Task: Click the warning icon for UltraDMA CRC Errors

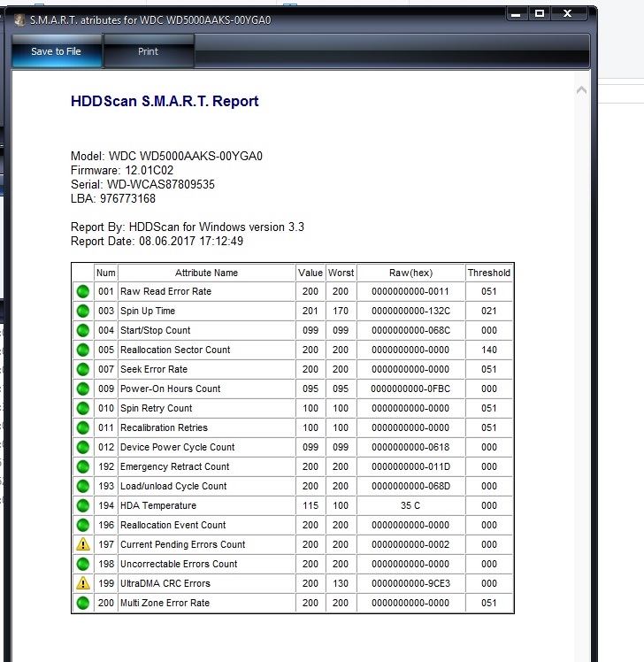Action: tap(83, 583)
